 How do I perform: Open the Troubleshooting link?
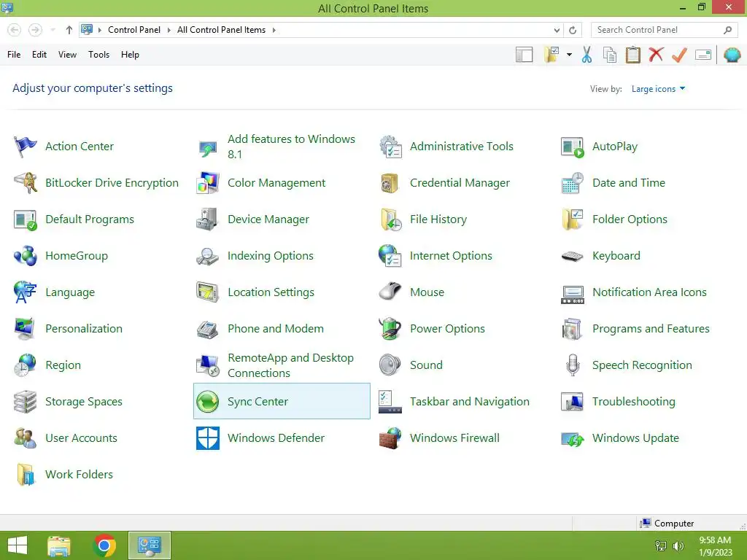[x=634, y=402]
